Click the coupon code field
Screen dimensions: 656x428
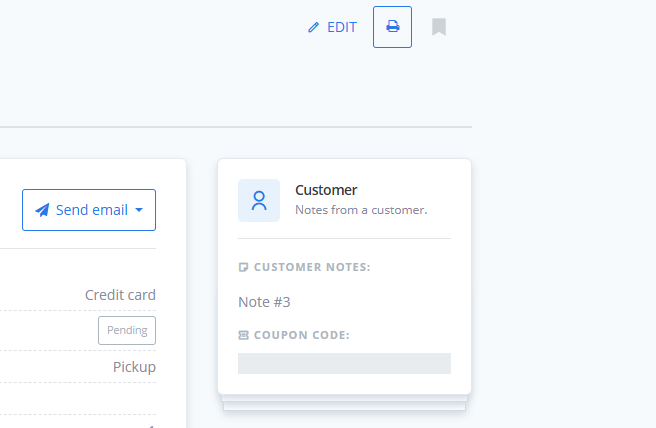[344, 364]
